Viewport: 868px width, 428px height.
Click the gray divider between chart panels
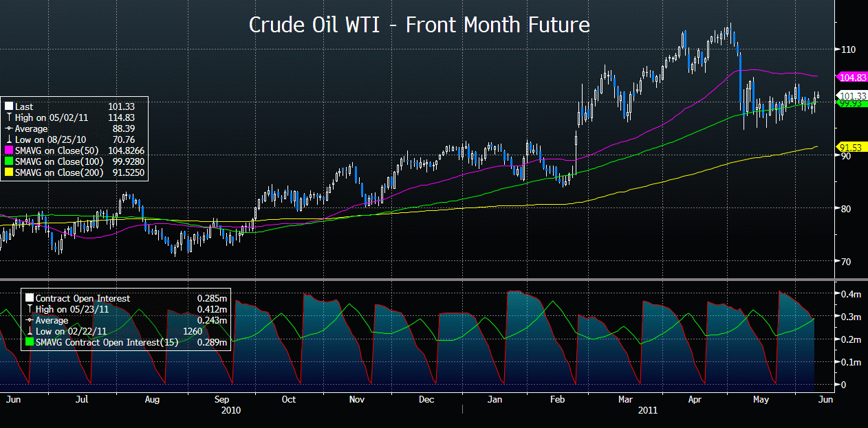coord(433,279)
